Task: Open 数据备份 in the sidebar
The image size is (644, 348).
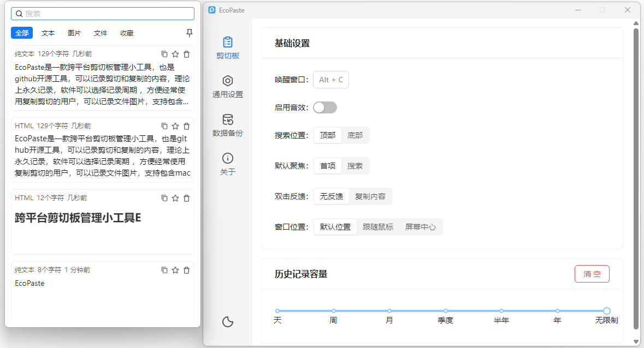Action: (228, 125)
